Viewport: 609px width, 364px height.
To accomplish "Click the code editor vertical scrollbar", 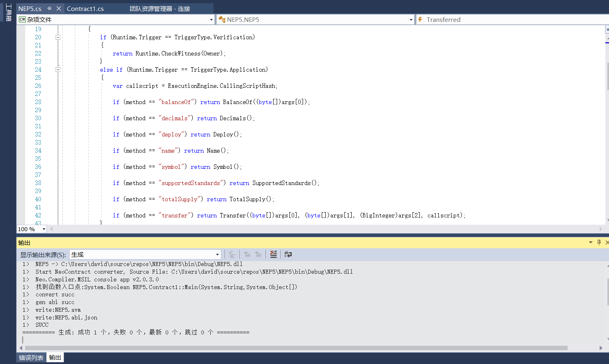I will (x=607, y=77).
